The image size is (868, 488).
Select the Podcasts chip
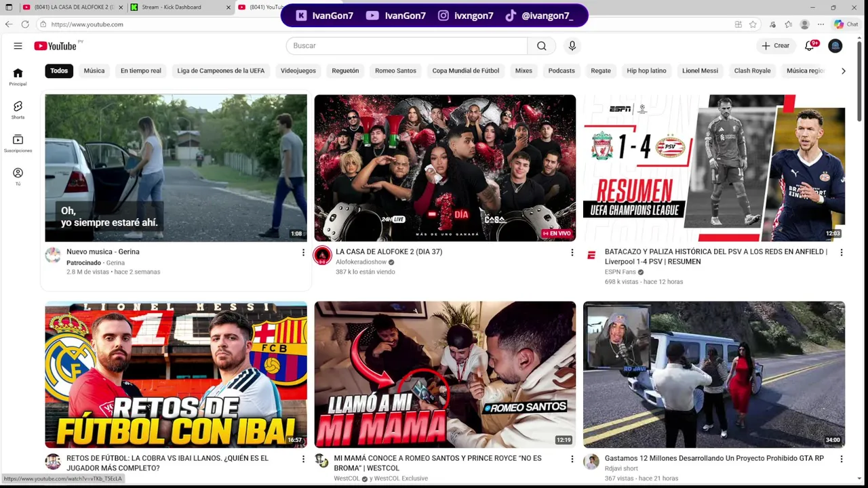point(561,70)
